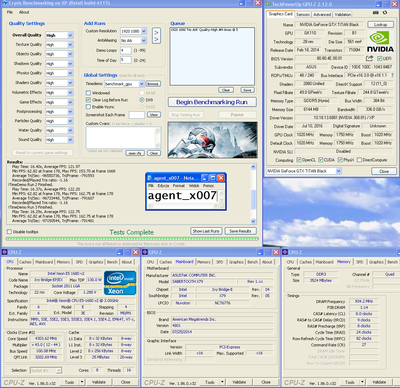Click the Notepad agent_x007 title bar icon

[x=150, y=178]
